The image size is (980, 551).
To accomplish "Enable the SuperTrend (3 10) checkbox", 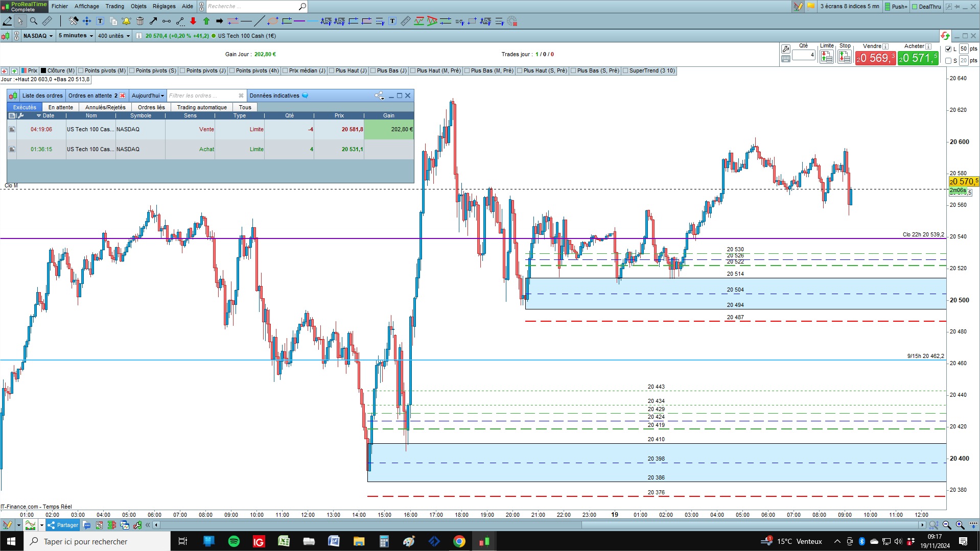I will (x=625, y=71).
